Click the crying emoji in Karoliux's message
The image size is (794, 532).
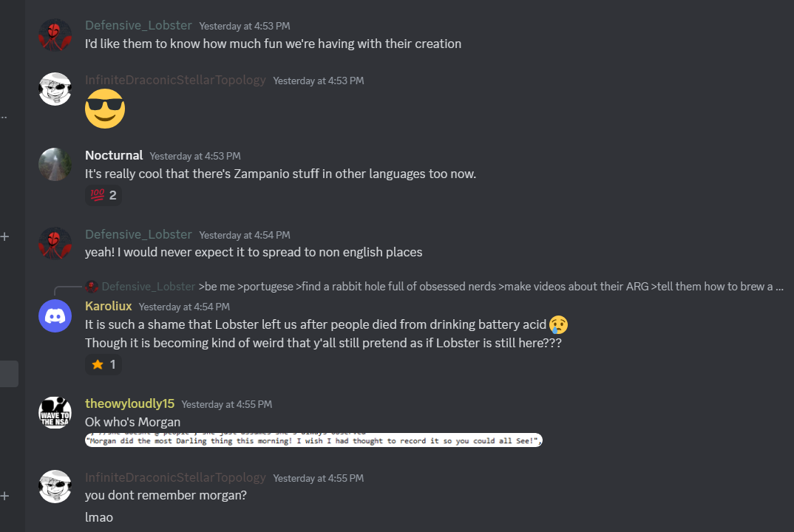[x=558, y=324]
